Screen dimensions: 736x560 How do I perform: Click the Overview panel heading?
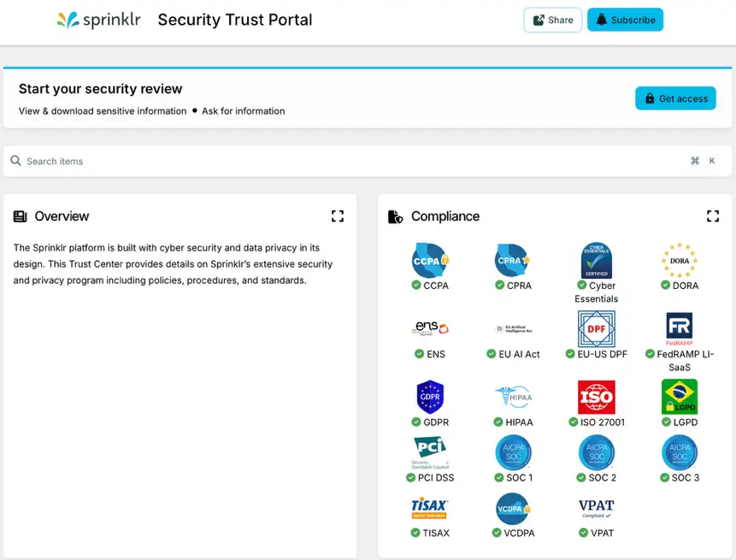click(62, 216)
